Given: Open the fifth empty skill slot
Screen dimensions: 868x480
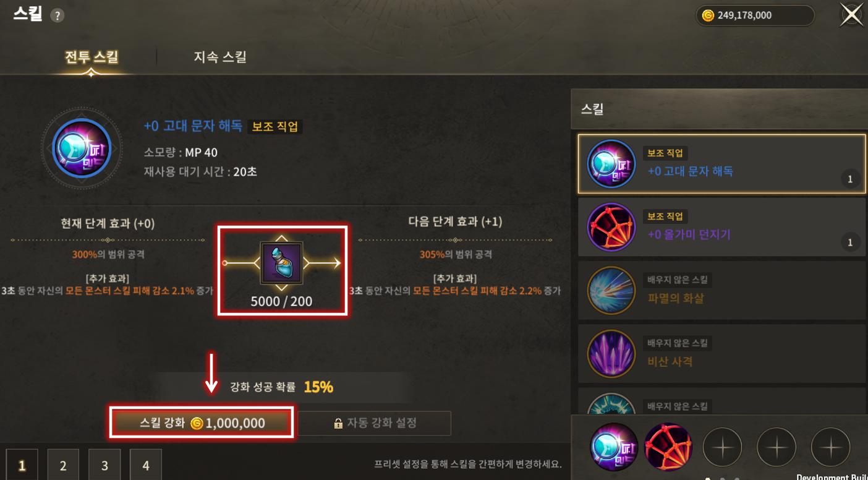Looking at the screenshot, I should click(x=830, y=447).
